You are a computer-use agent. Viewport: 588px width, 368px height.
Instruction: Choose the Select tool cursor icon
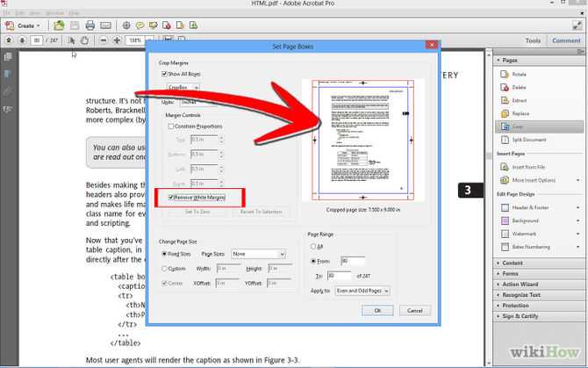click(71, 40)
